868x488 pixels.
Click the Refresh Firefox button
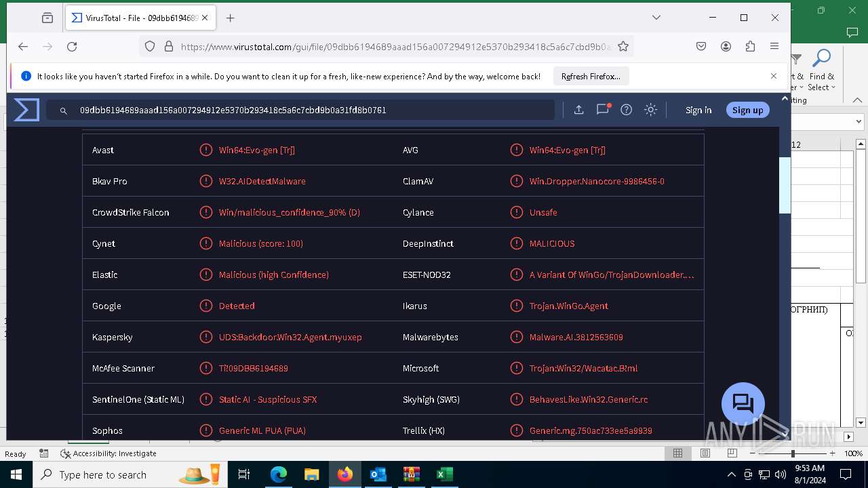click(x=591, y=77)
